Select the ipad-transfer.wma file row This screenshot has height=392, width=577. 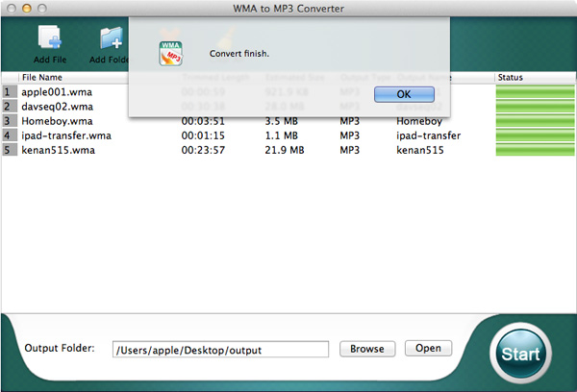(66, 135)
